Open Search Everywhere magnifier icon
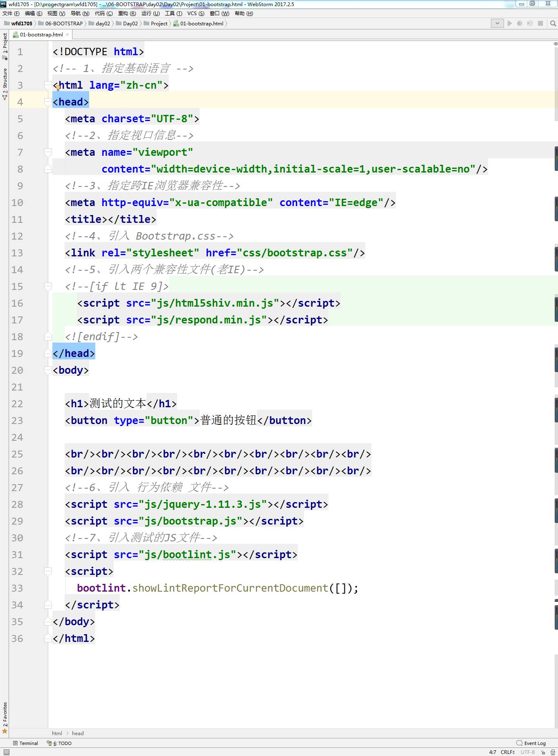This screenshot has height=756, width=558. coord(553,23)
